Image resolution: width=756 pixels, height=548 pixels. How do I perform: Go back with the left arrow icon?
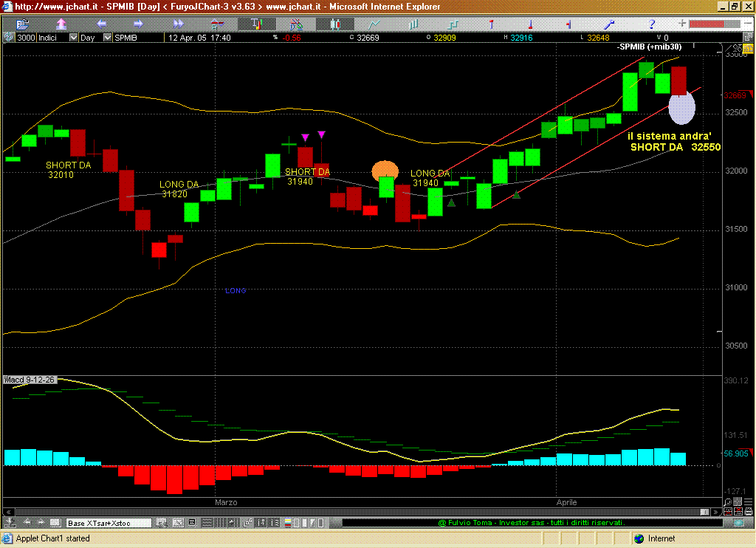point(102,23)
